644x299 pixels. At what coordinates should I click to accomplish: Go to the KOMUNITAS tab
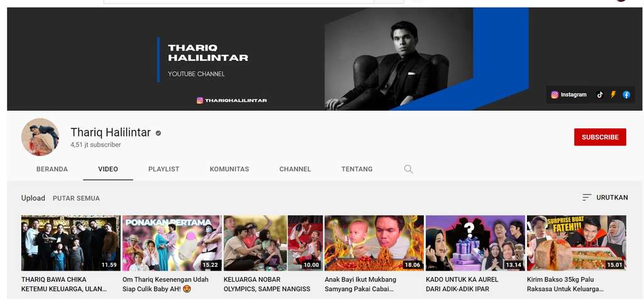point(229,169)
